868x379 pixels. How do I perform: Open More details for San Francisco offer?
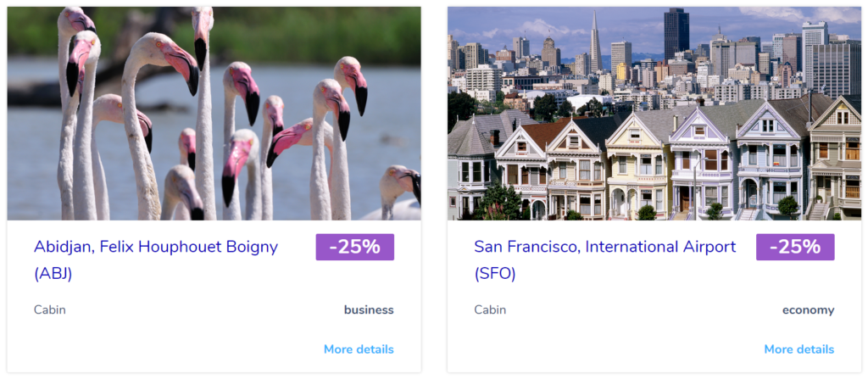click(x=798, y=349)
